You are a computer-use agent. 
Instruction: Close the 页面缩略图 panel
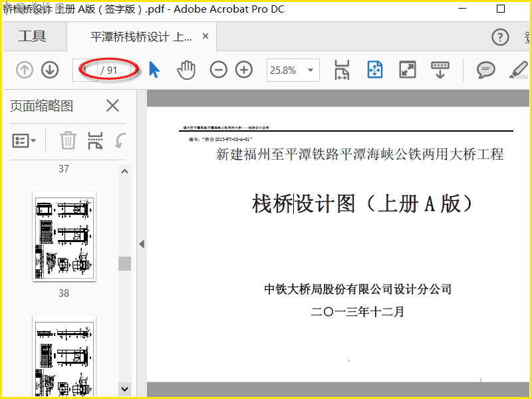(x=112, y=106)
